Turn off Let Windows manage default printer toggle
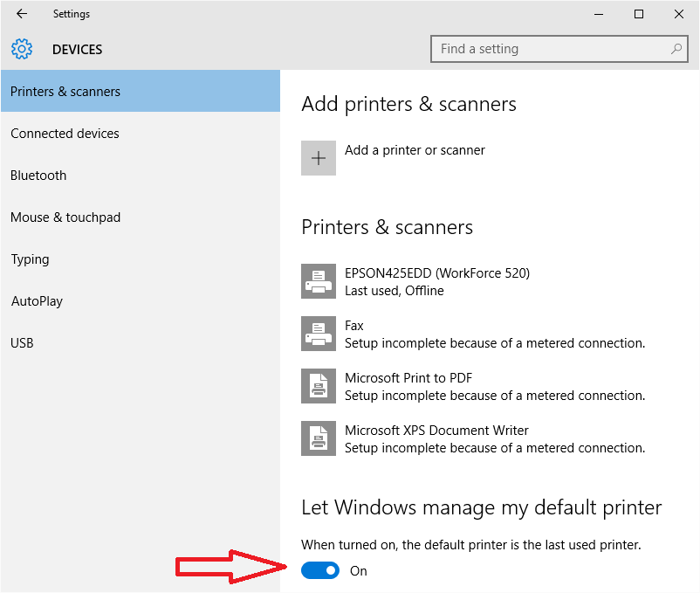The height and width of the screenshot is (593, 700). [320, 570]
